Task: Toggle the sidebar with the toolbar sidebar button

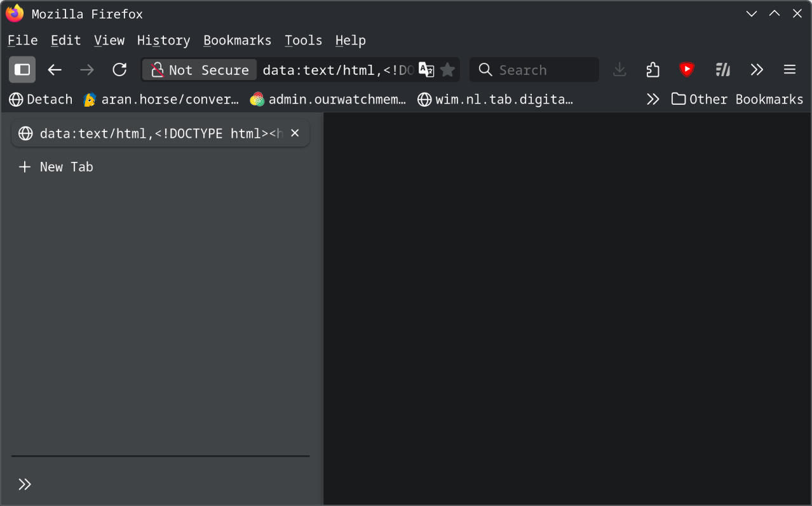Action: [22, 70]
